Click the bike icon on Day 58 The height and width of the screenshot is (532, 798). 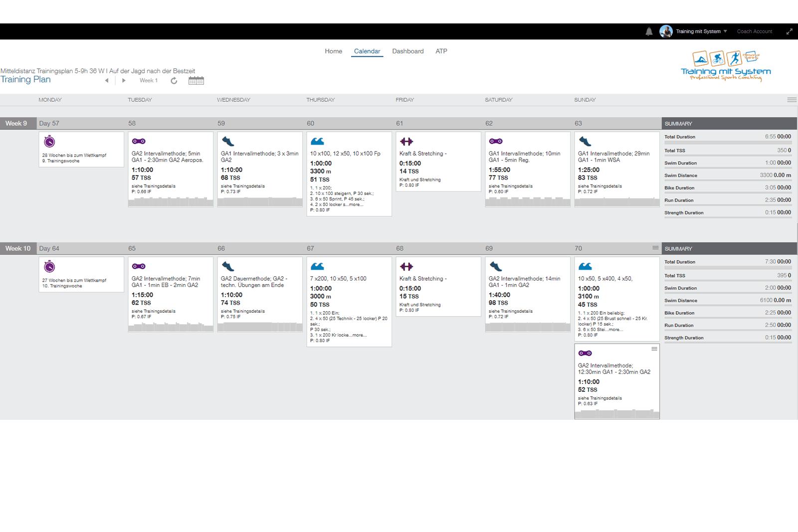pyautogui.click(x=139, y=141)
